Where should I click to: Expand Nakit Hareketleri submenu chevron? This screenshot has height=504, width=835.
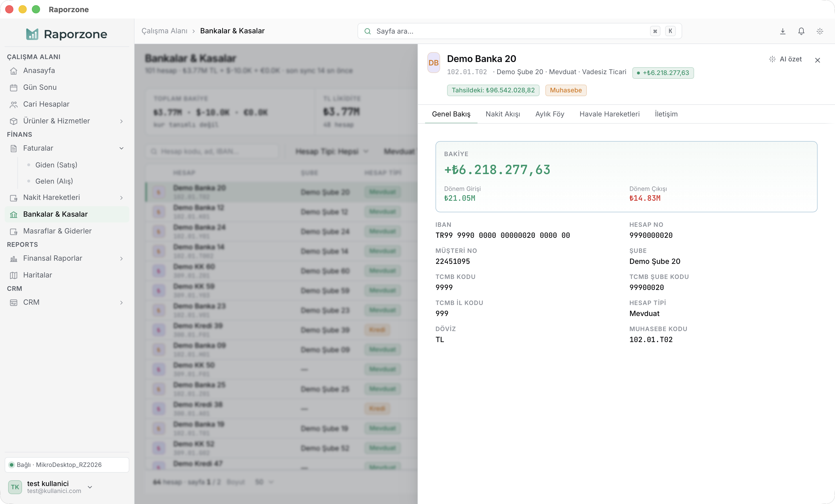[121, 198]
